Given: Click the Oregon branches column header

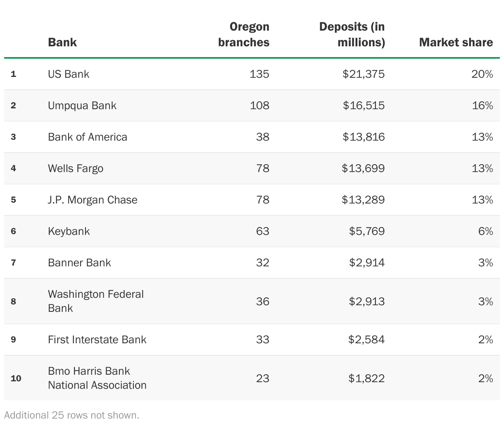Looking at the screenshot, I should click(244, 35).
